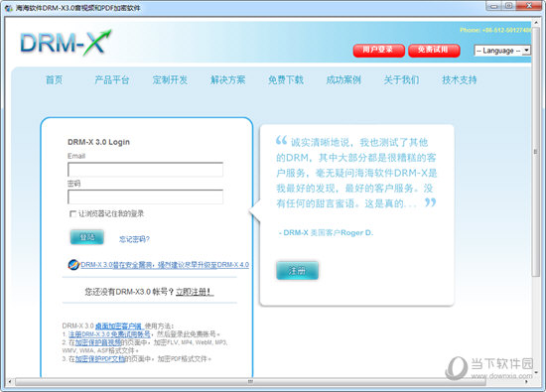This screenshot has height=392, width=546.
Task: Open the 技术支持 menu item
Action: tap(460, 80)
